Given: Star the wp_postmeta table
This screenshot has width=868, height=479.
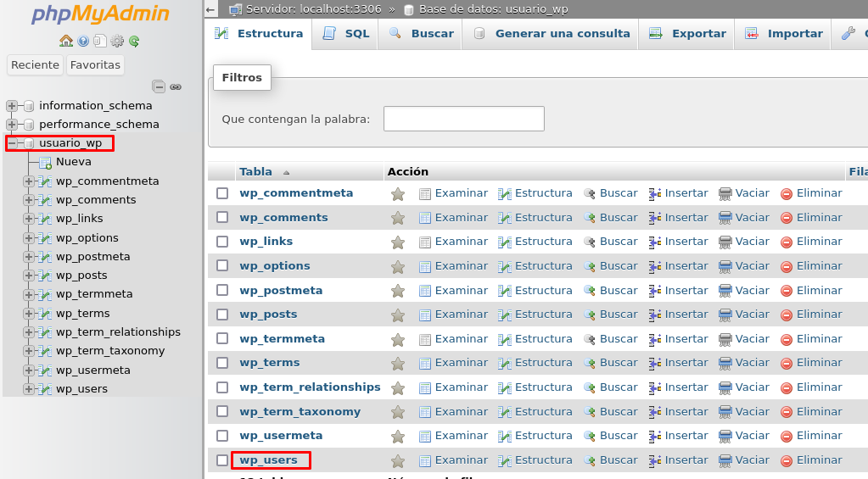Looking at the screenshot, I should (397, 291).
